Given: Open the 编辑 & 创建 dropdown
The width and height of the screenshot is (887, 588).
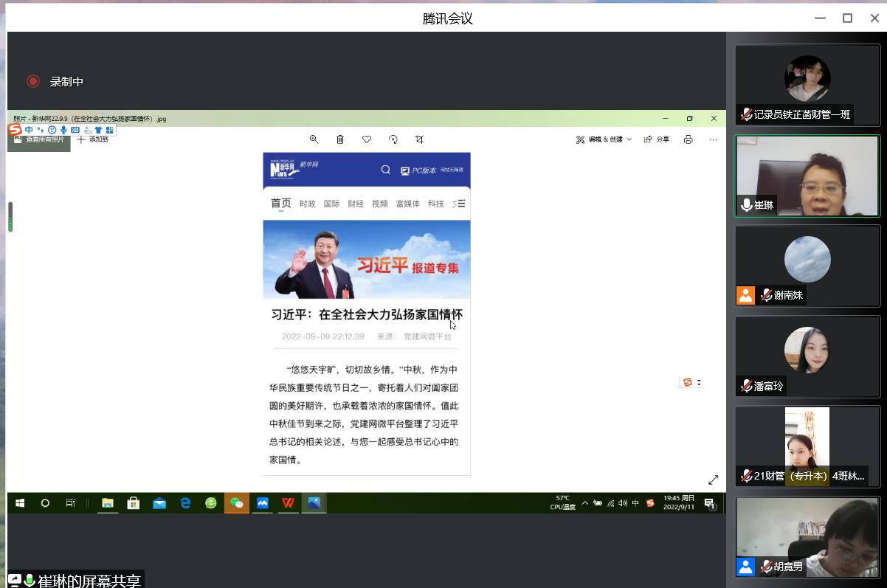Looking at the screenshot, I should 604,139.
